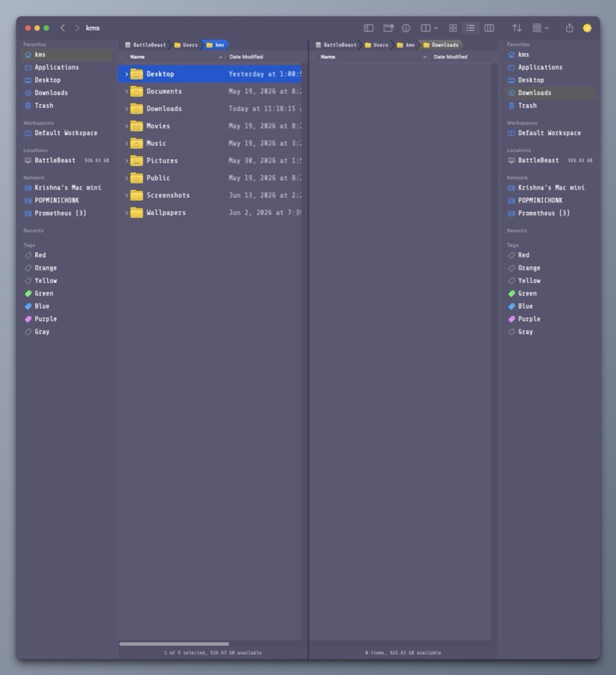Screen dimensions: 616x675
Task: Open the group-by grid dropdown
Action: [540, 28]
